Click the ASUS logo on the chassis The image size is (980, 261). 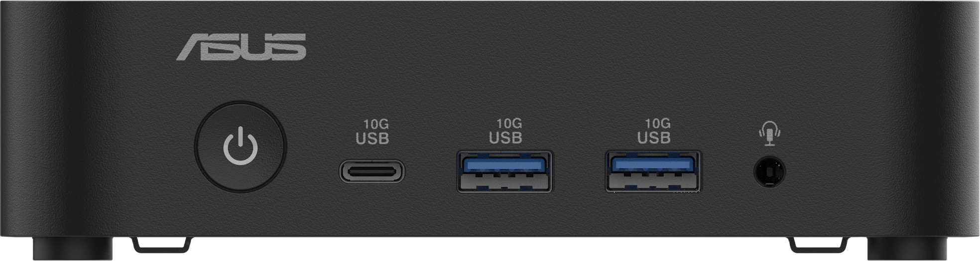pyautogui.click(x=242, y=47)
